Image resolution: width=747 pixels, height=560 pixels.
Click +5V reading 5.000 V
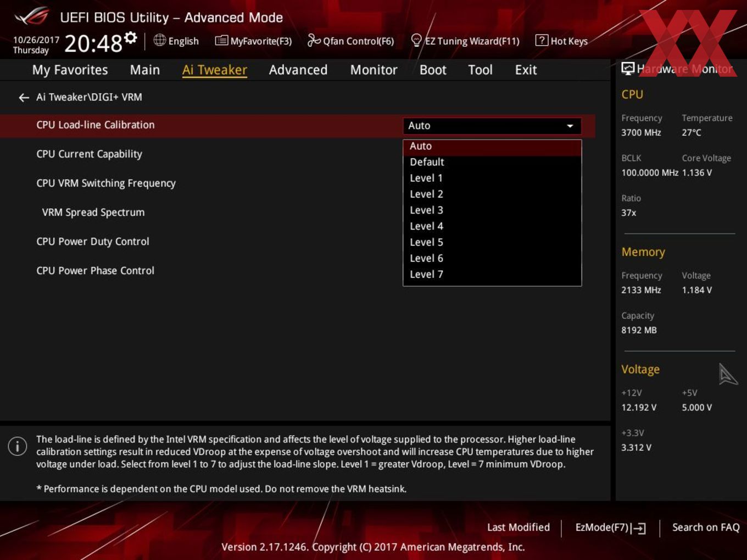(697, 407)
